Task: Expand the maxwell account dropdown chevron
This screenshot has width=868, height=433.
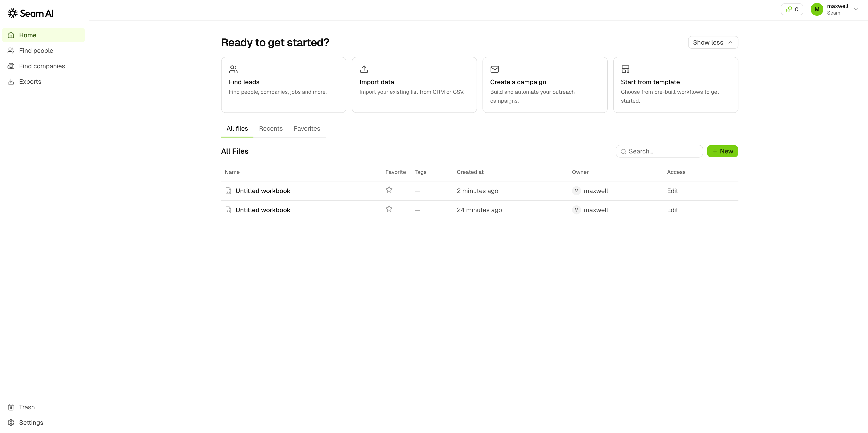Action: click(856, 9)
